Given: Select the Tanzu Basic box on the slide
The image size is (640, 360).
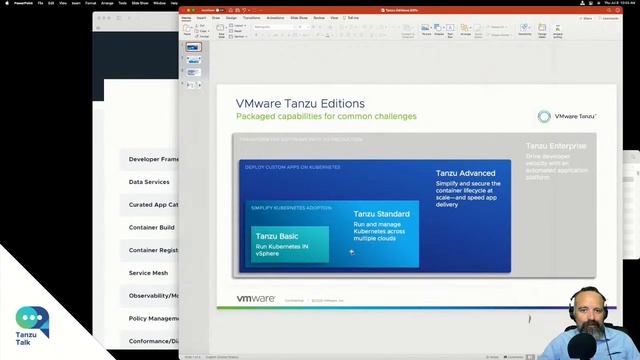Looking at the screenshot, I should (290, 244).
